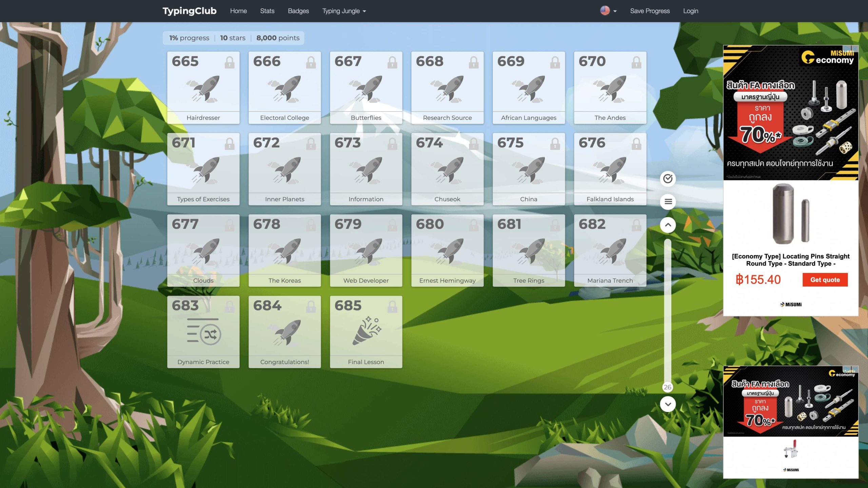The image size is (868, 488).
Task: Open the Badges page from navbar
Action: pos(298,11)
